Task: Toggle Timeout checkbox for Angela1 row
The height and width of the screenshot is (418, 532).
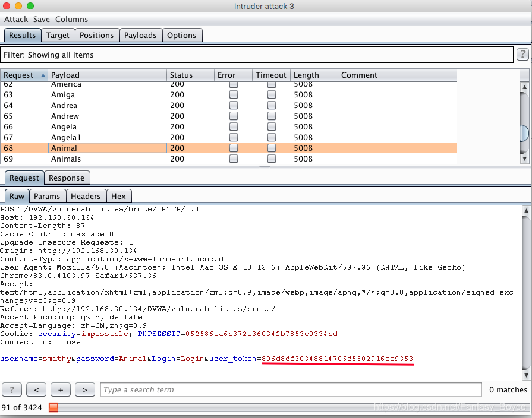Action: [272, 137]
